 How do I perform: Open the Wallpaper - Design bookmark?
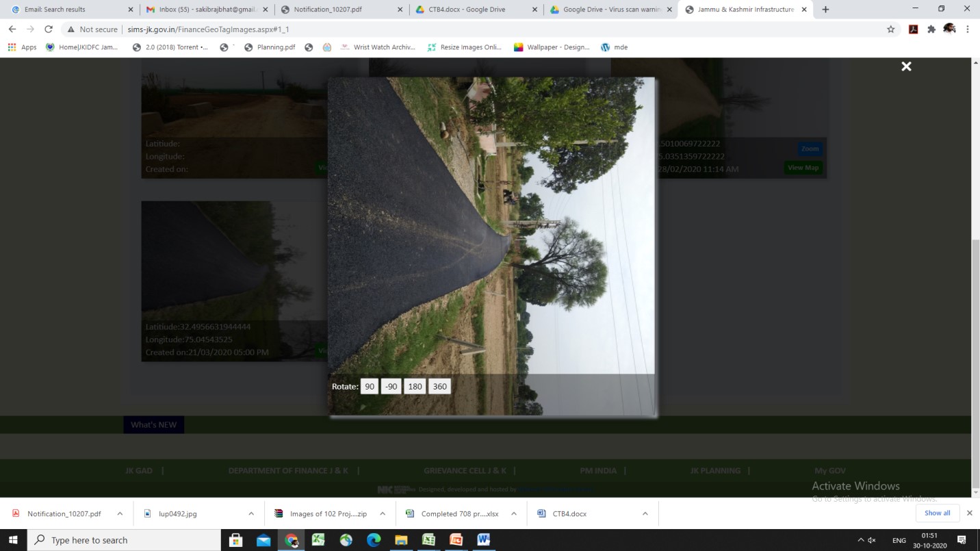pos(552,47)
